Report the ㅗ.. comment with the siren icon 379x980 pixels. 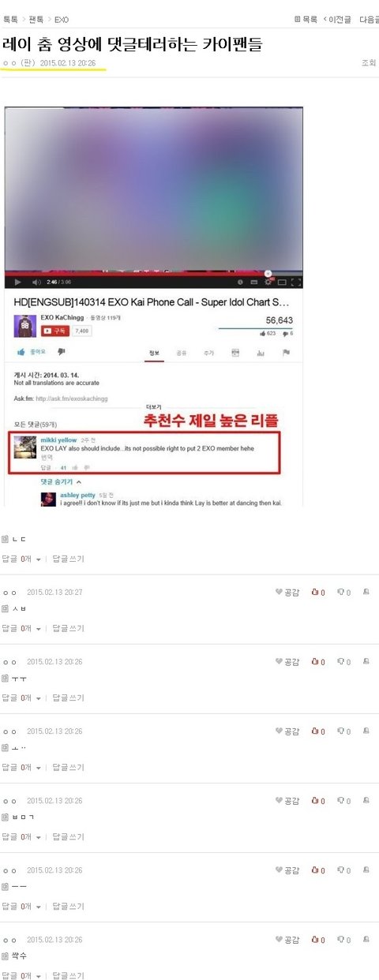(x=366, y=731)
